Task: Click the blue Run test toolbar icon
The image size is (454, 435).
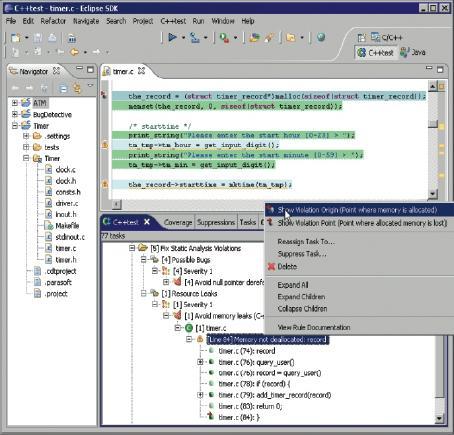Action: click(172, 37)
